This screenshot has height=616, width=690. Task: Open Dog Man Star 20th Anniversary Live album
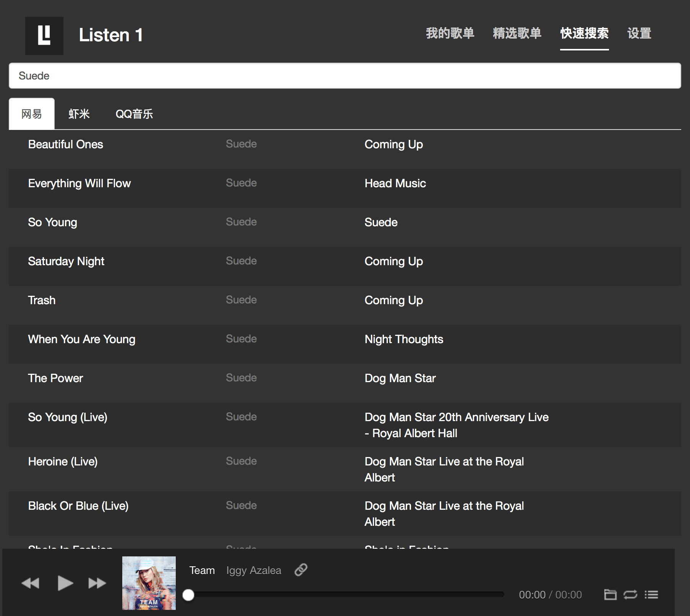(x=457, y=425)
